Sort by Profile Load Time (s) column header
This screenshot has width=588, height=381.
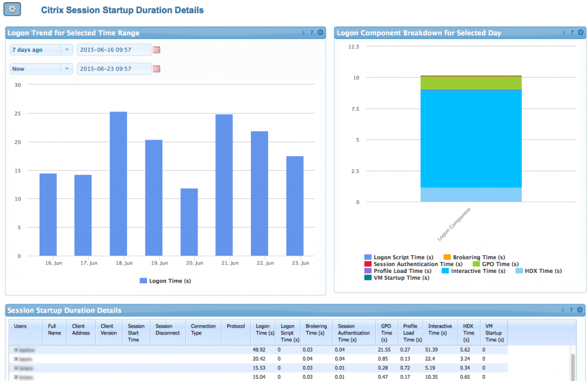point(411,332)
